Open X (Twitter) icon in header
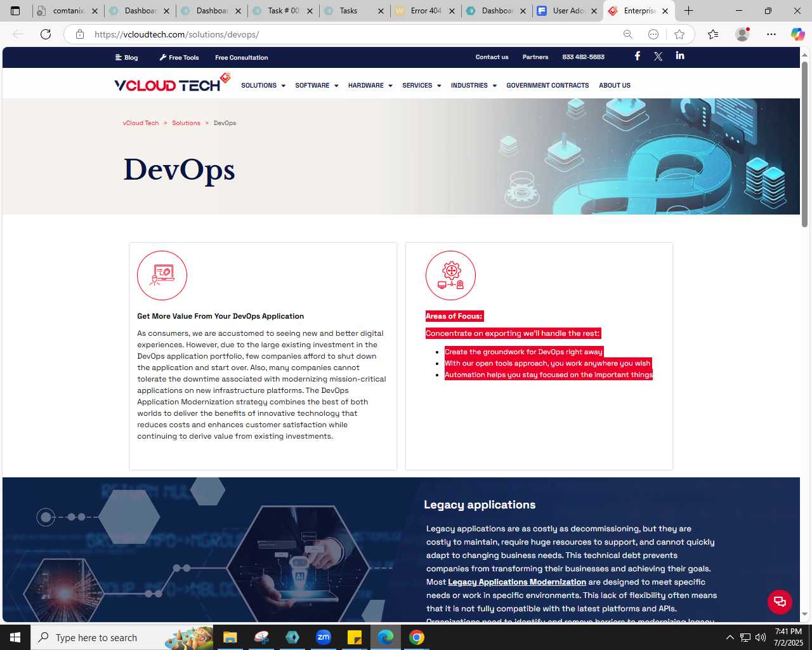The width and height of the screenshot is (812, 650). point(658,56)
